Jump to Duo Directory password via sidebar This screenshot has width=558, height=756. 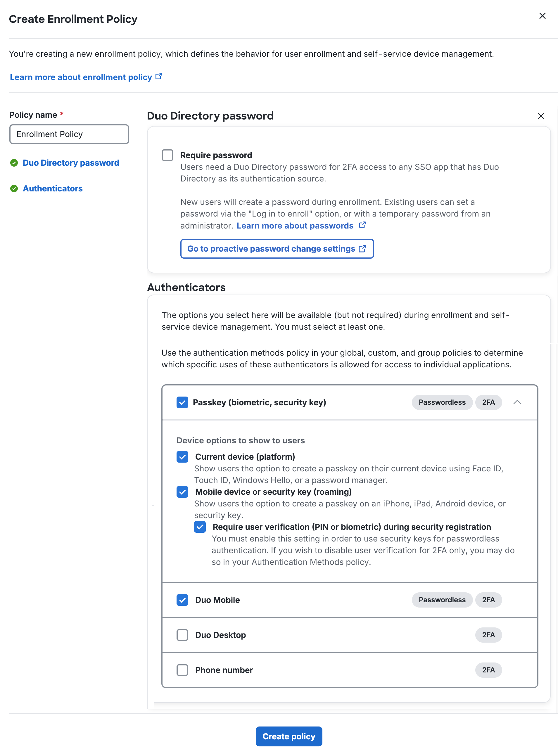tap(71, 163)
